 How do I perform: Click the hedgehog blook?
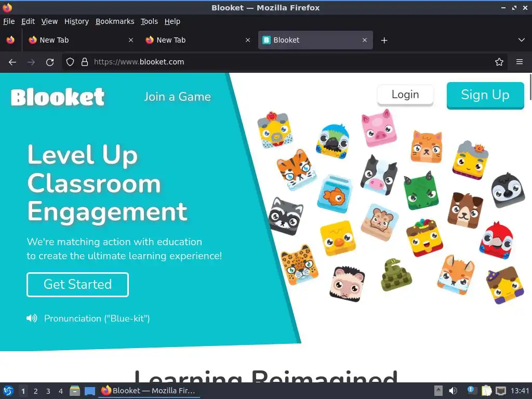[x=347, y=284]
